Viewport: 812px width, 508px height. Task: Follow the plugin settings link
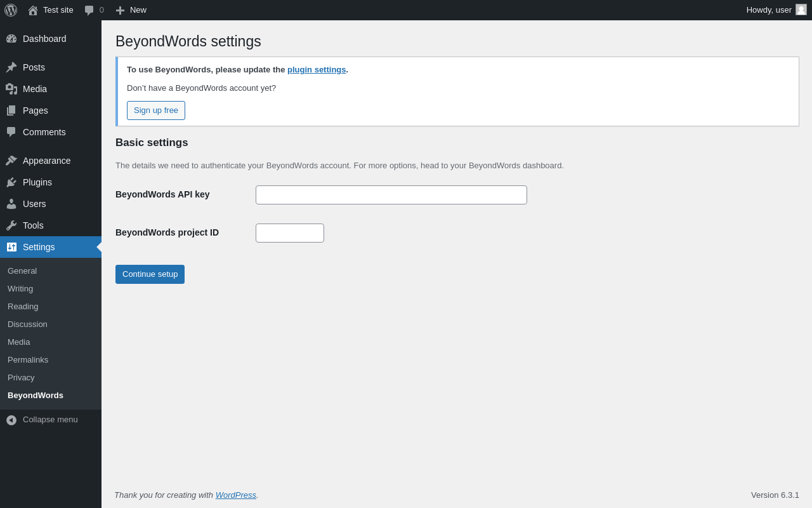[x=317, y=70]
